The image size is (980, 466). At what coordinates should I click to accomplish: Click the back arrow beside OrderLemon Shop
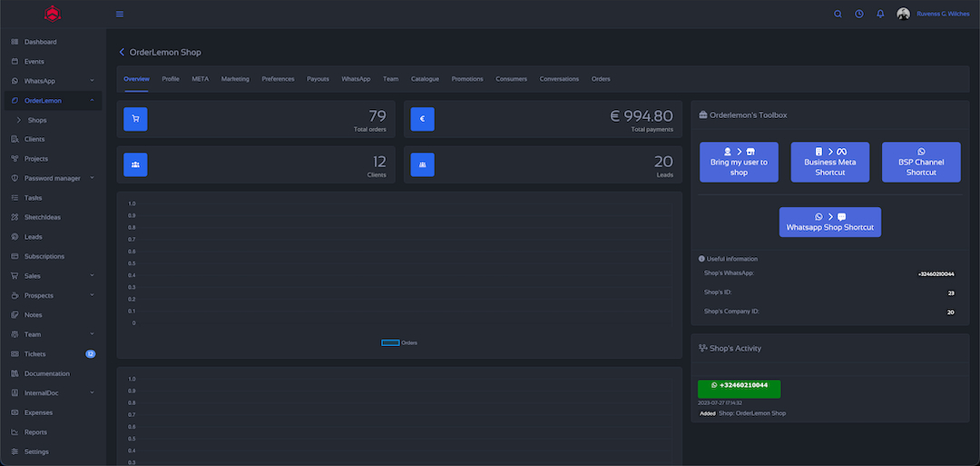pos(122,53)
